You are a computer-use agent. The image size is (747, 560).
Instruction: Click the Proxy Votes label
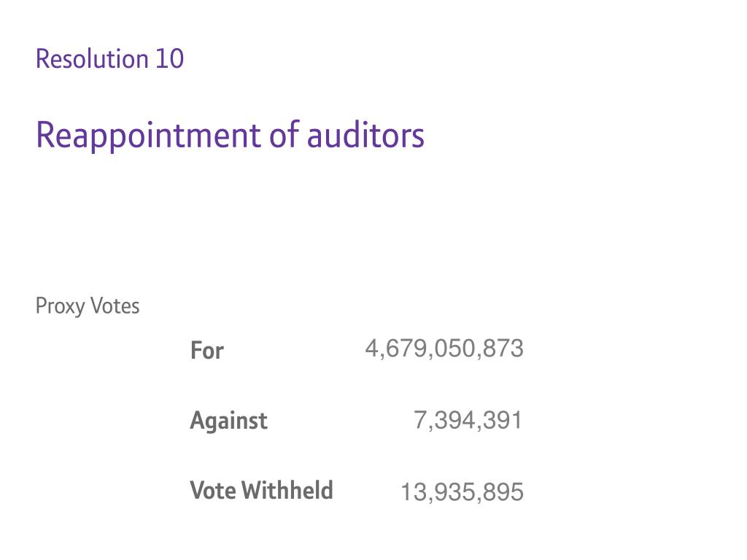(88, 306)
